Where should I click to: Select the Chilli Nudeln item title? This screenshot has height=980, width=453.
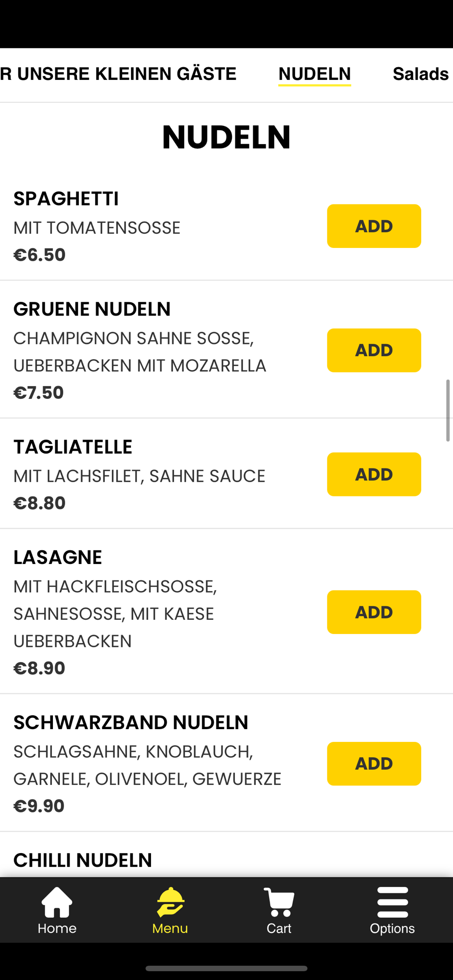click(83, 860)
